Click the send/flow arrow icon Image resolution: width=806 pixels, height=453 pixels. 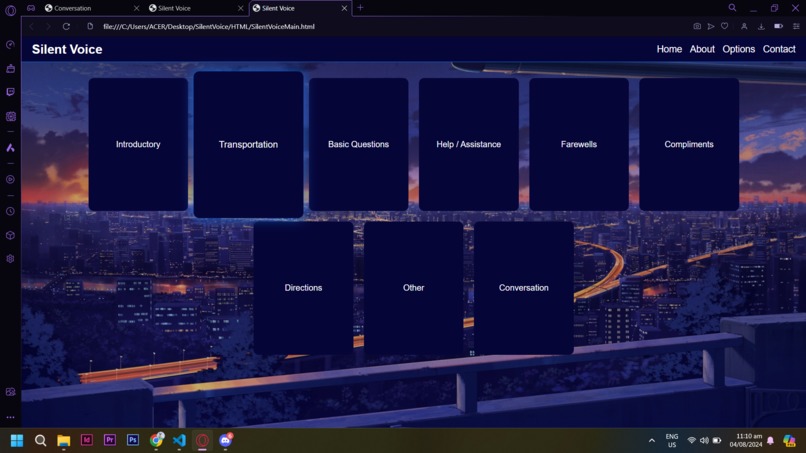711,26
